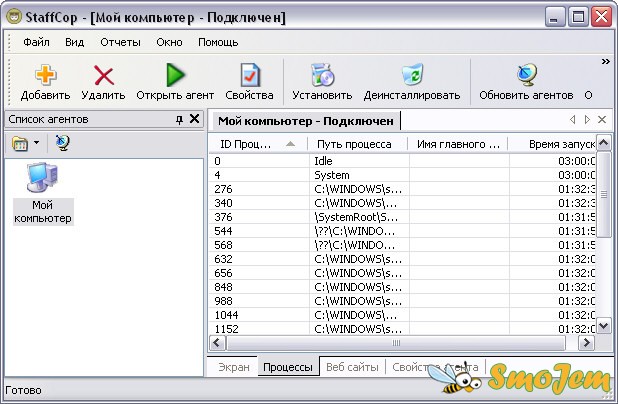Click the scroll up arrow of process list
618x404 pixels.
(603, 143)
